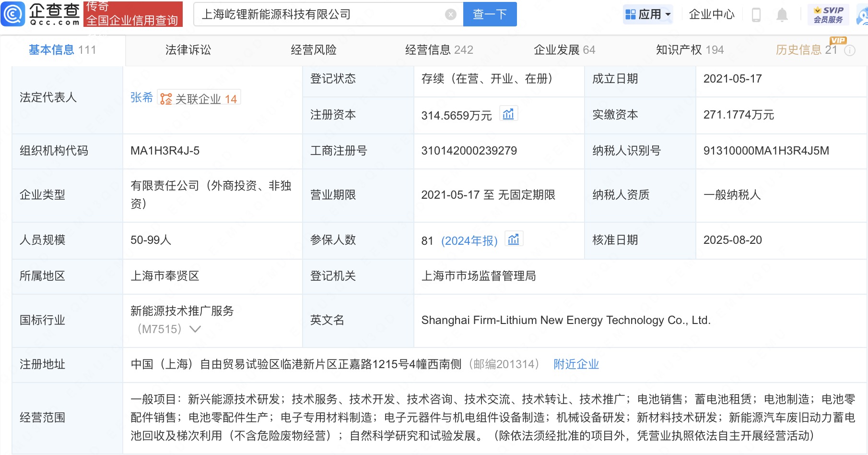Open the 历史信息 VIP tab

tap(806, 50)
